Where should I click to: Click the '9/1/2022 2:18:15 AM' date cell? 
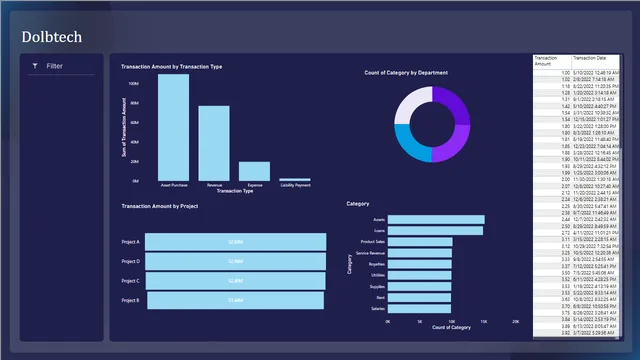point(593,99)
